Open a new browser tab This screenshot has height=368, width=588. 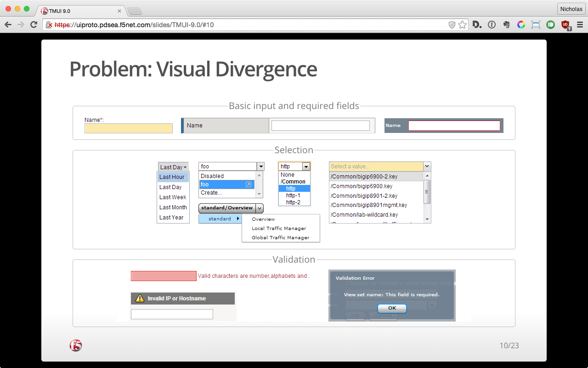(x=134, y=11)
